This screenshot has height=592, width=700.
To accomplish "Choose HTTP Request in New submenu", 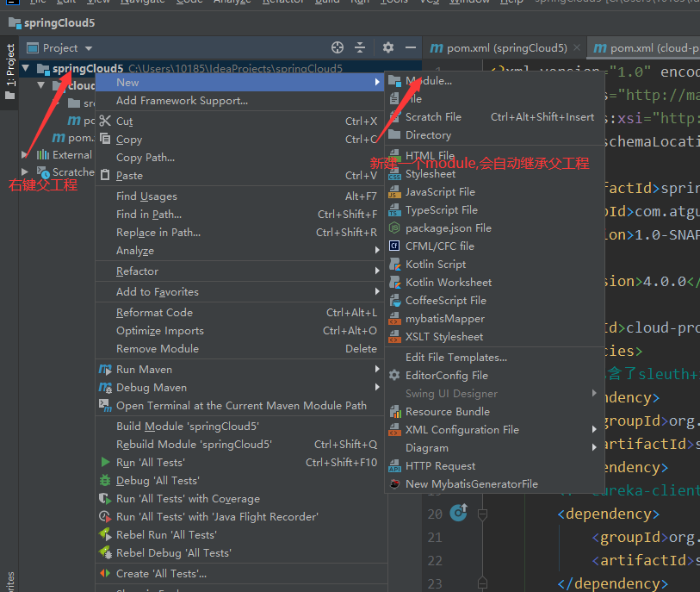I will click(440, 466).
